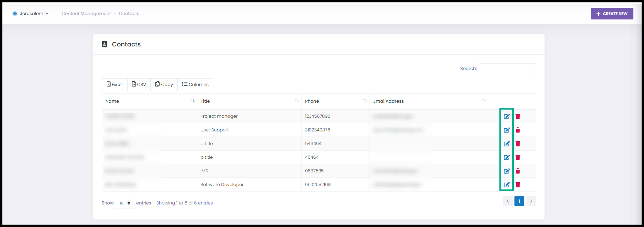Select the phone number 1234567890
Image resolution: width=644 pixels, height=227 pixels.
coord(318,116)
